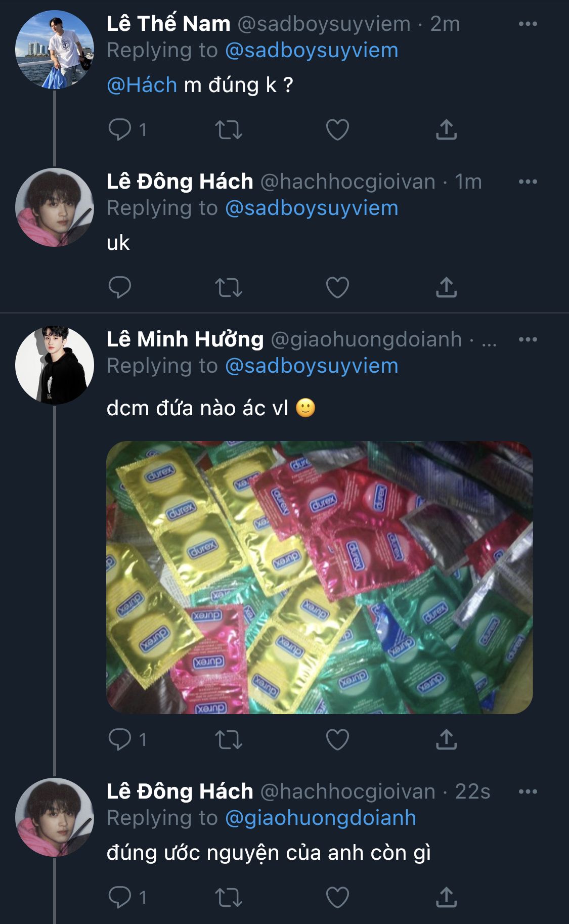Open Lê Đông Hách's profile name on 'uk' tweet
This screenshot has width=569, height=924.
[180, 182]
